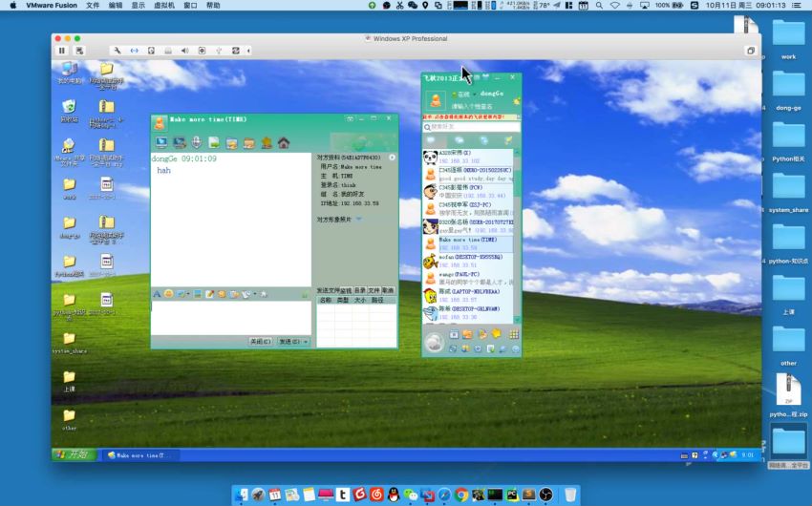Click VMware unity view button at right

point(750,51)
